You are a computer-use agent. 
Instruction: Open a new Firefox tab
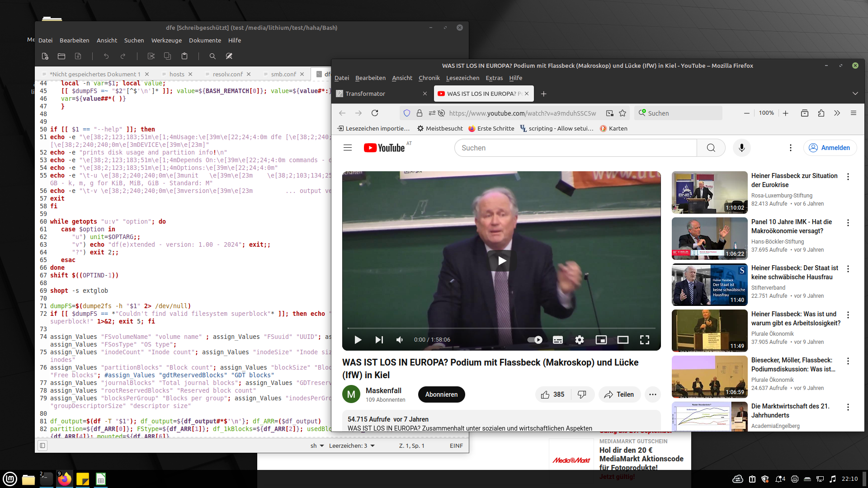[x=544, y=94]
